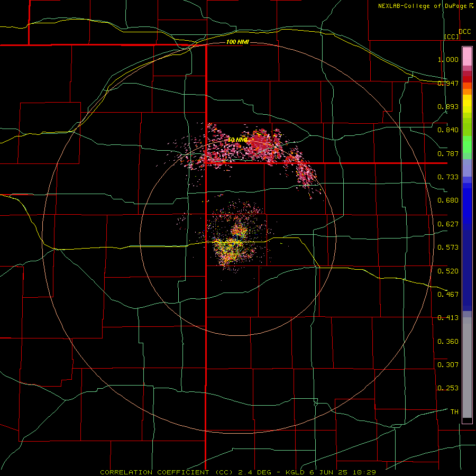This screenshot has height=476, width=476.
Task: Select the 0.413 legend value
Action: click(448, 318)
